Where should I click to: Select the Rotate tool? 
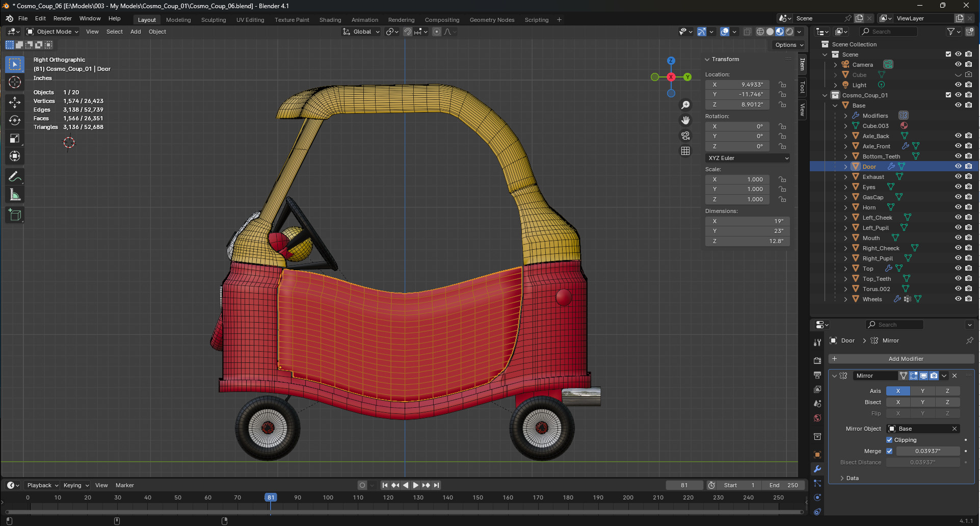(15, 120)
